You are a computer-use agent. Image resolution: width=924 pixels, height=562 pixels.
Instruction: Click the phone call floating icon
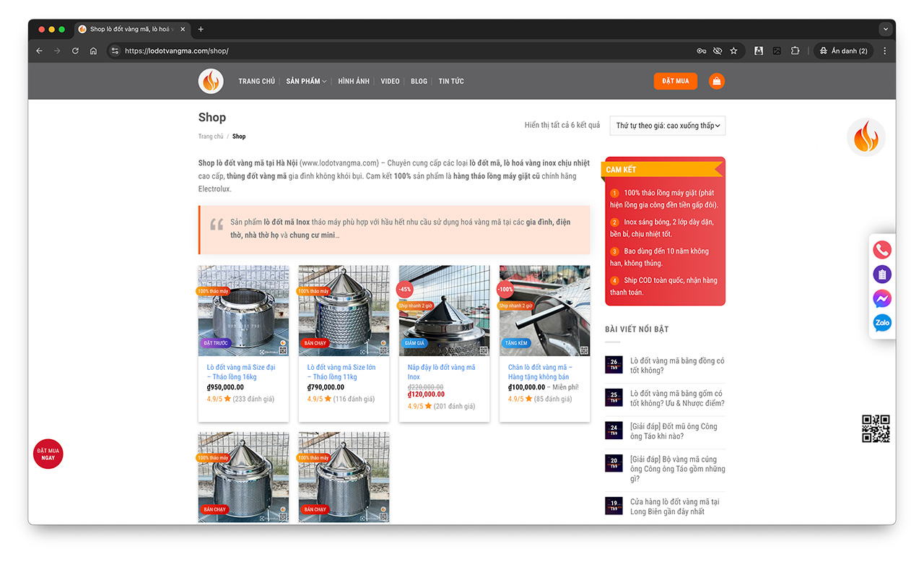coord(882,250)
